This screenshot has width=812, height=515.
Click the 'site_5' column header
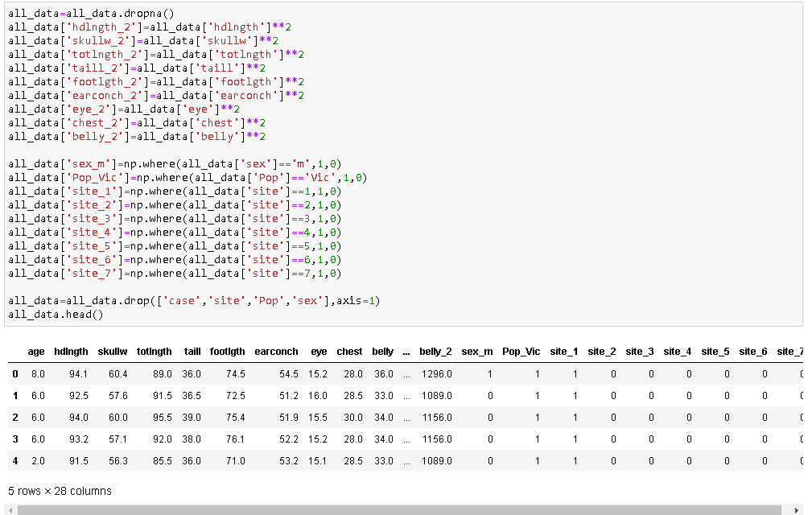(x=715, y=352)
